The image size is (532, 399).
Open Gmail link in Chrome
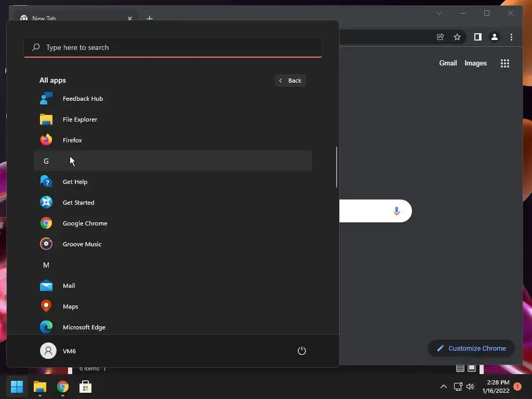(448, 63)
